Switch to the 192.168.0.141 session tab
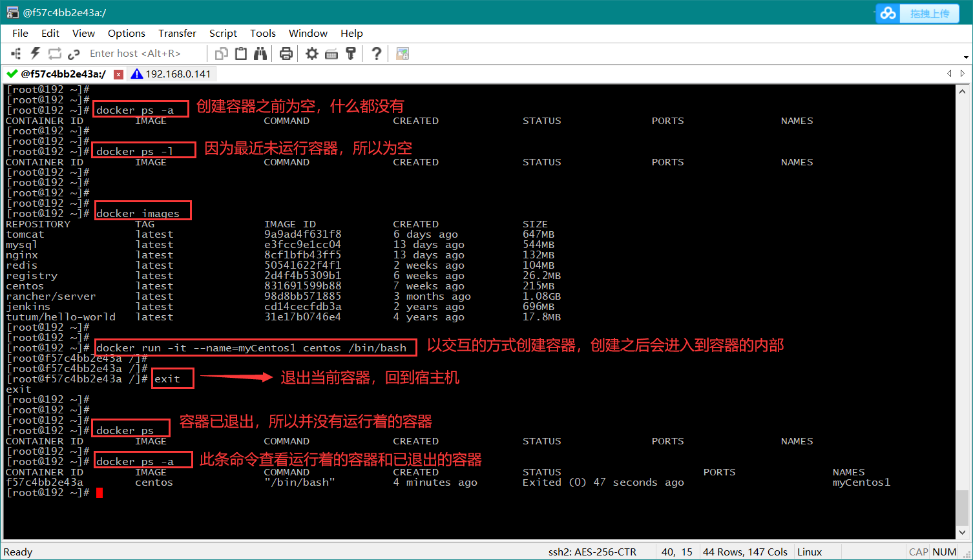The width and height of the screenshot is (973, 560). pos(171,74)
